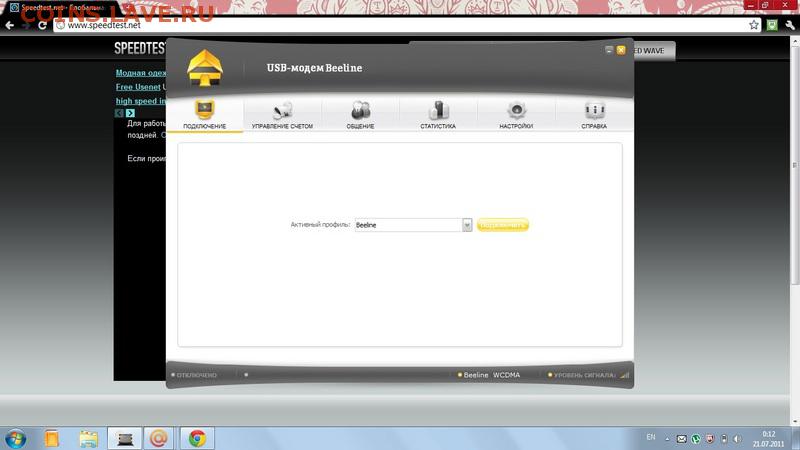Screen dimensions: 800x450
Task: Open the Free Usenet link
Action: [x=138, y=87]
